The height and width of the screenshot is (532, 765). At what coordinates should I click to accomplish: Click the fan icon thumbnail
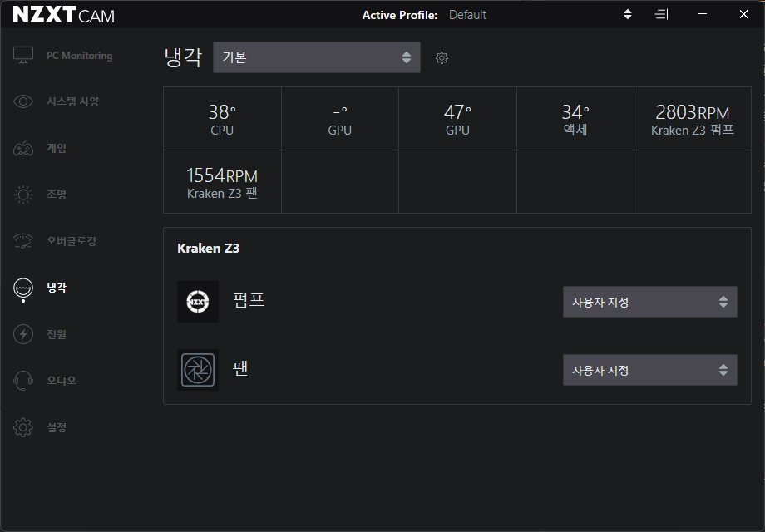tap(198, 370)
